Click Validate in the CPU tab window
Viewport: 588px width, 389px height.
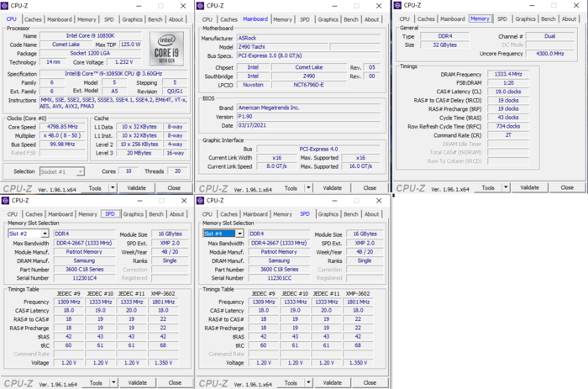point(136,188)
